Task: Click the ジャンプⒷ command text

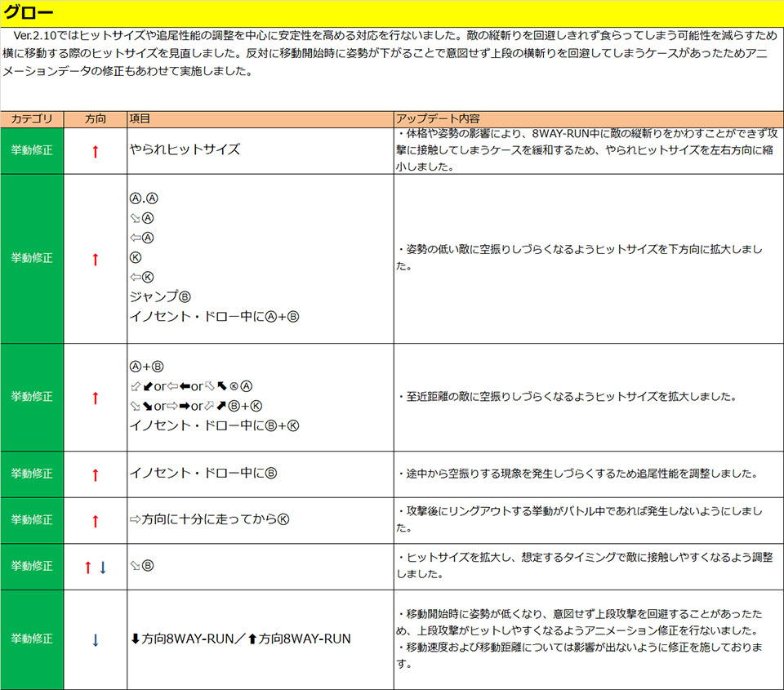Action: click(160, 296)
